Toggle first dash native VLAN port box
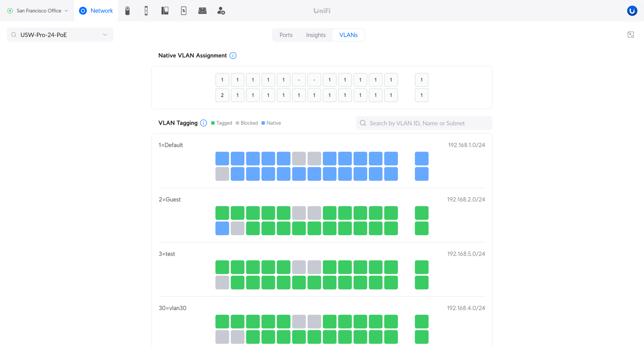Viewport: 644px width, 353px height. (x=299, y=80)
